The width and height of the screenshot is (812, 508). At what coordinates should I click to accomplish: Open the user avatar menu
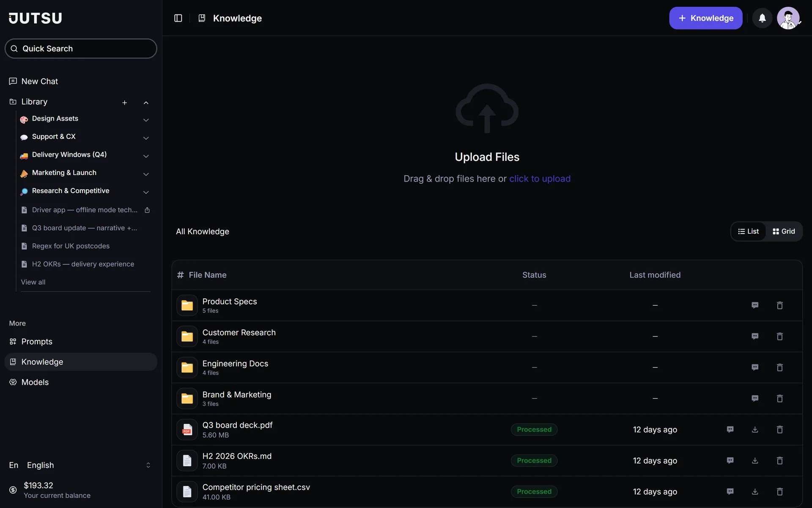coord(788,18)
